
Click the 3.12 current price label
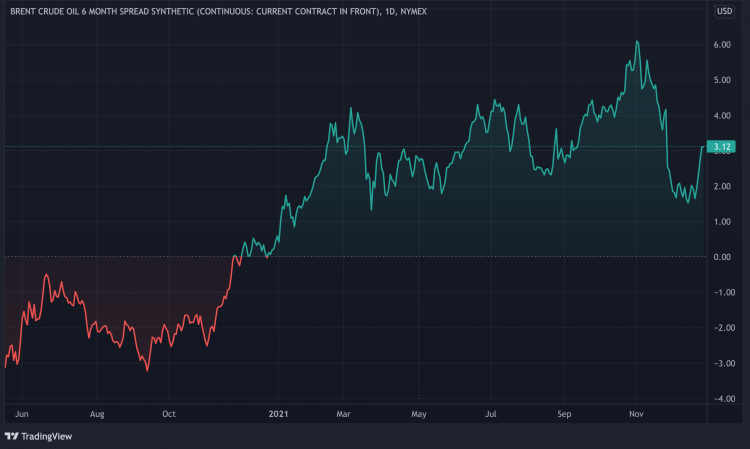click(x=721, y=147)
